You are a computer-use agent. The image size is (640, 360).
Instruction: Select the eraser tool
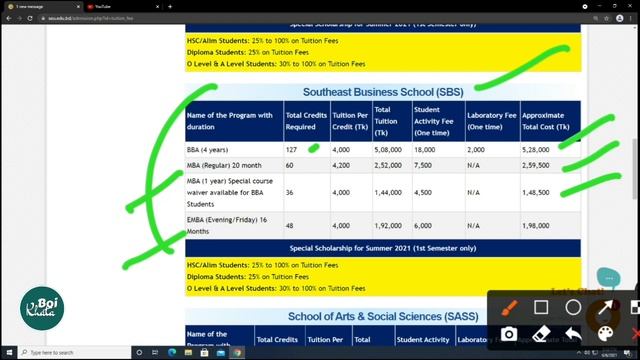[541, 334]
